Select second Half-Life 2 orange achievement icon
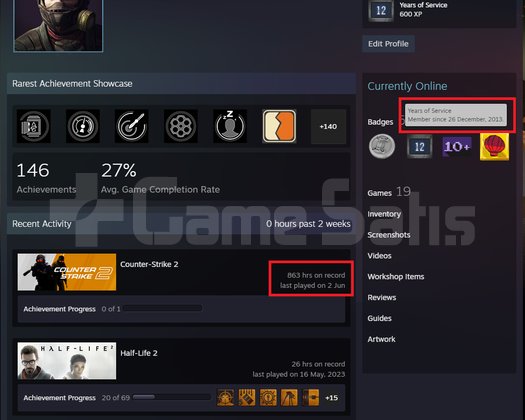 click(x=247, y=398)
